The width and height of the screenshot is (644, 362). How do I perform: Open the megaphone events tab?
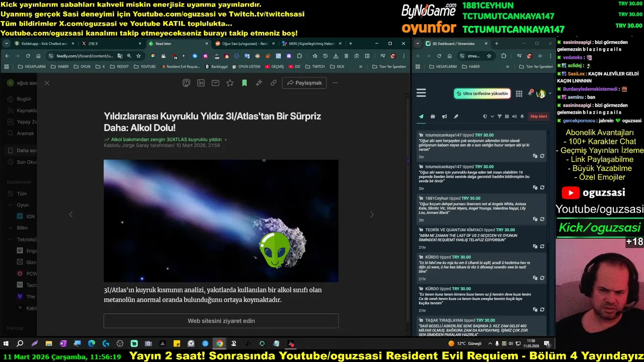[444, 116]
